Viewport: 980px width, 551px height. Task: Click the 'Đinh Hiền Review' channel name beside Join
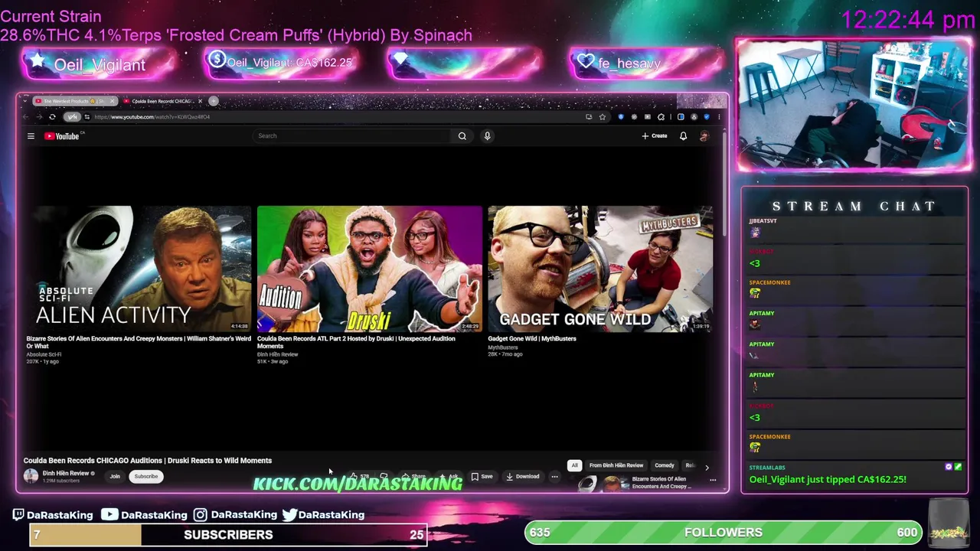66,474
